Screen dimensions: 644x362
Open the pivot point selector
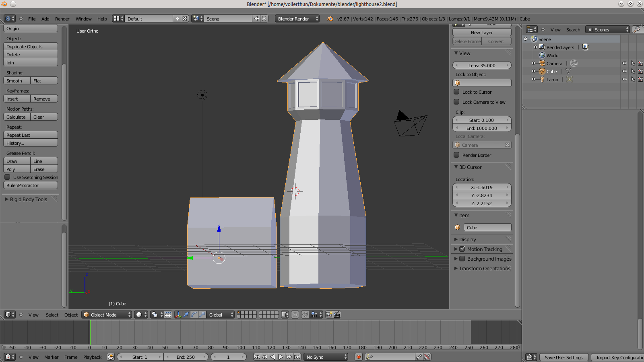[157, 315]
